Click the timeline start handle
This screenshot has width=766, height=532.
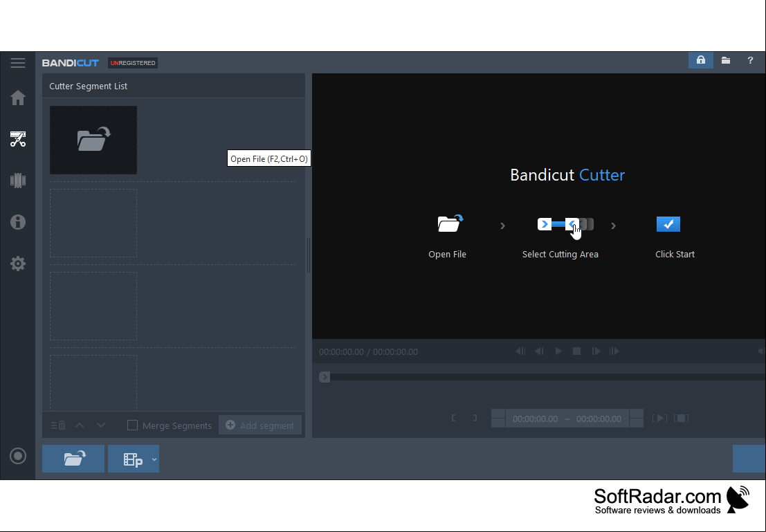[x=325, y=377]
